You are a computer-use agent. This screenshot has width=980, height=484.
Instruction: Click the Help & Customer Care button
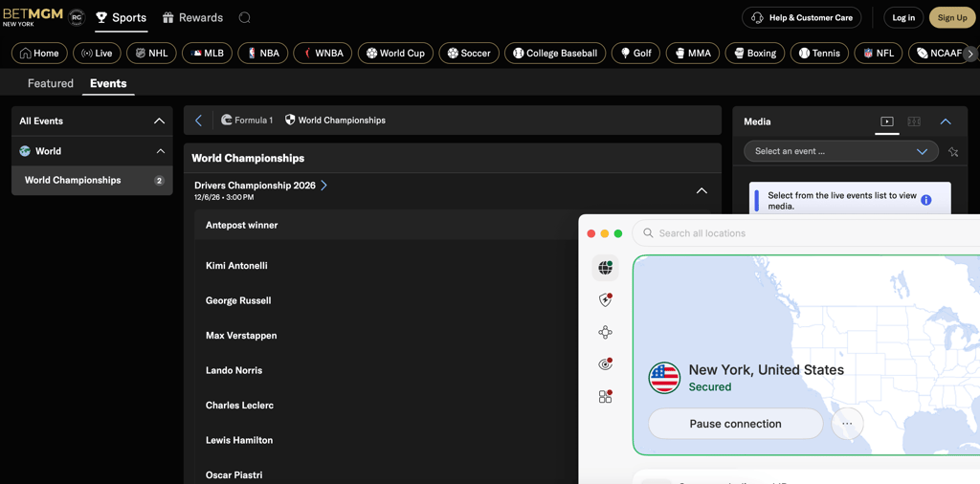pos(801,17)
